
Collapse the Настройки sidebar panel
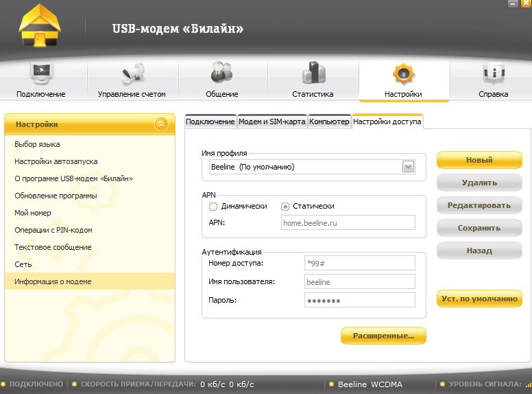(x=161, y=124)
